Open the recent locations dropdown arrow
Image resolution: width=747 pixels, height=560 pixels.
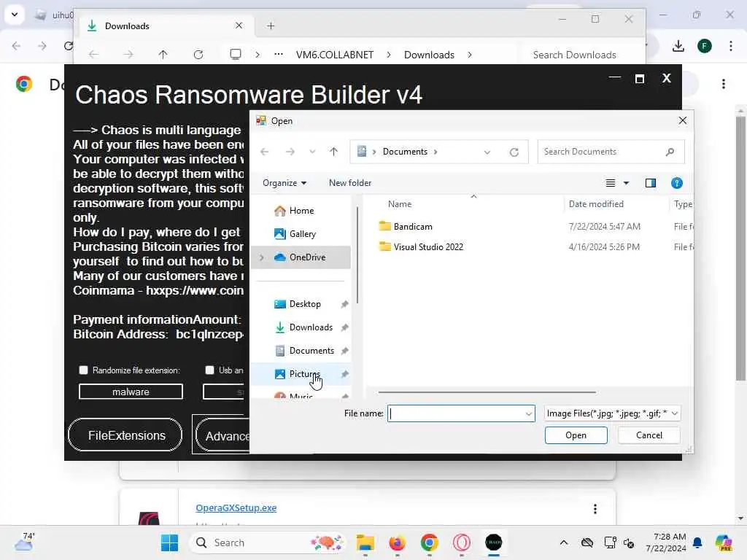[x=312, y=152]
